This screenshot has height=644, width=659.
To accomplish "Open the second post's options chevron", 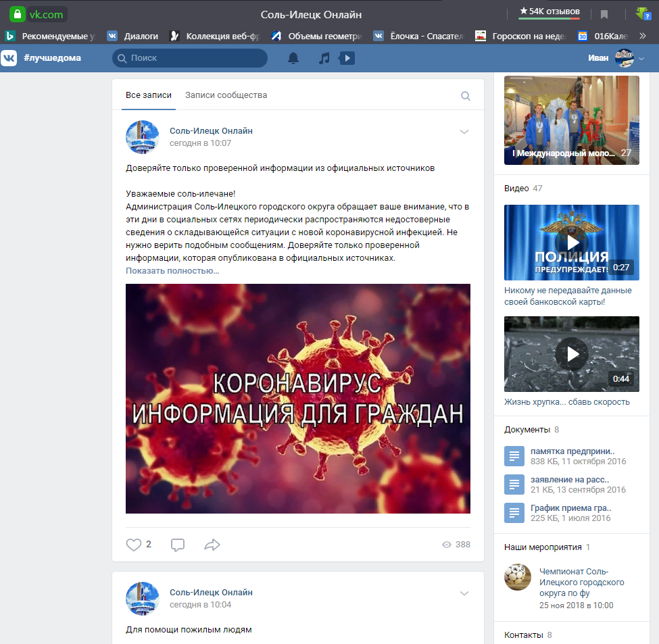I will pos(464,593).
